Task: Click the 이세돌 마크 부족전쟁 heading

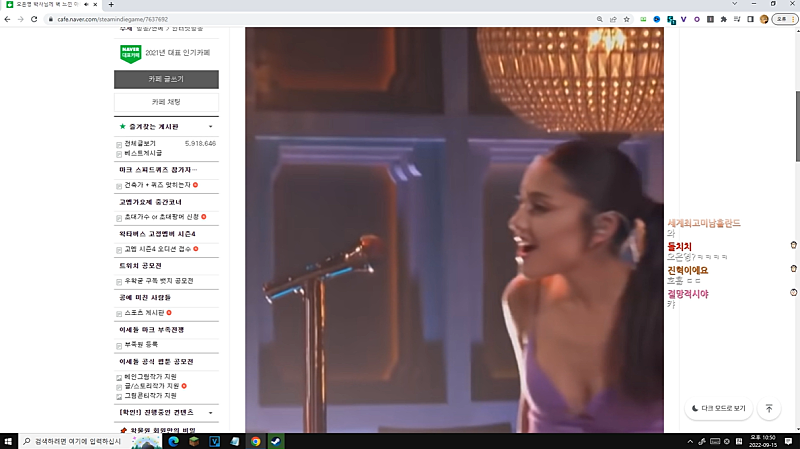Action: [152, 330]
